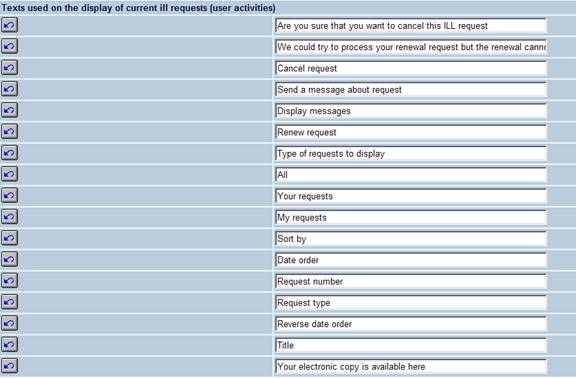Click undo icon beside 'Request type' row

(x=9, y=302)
